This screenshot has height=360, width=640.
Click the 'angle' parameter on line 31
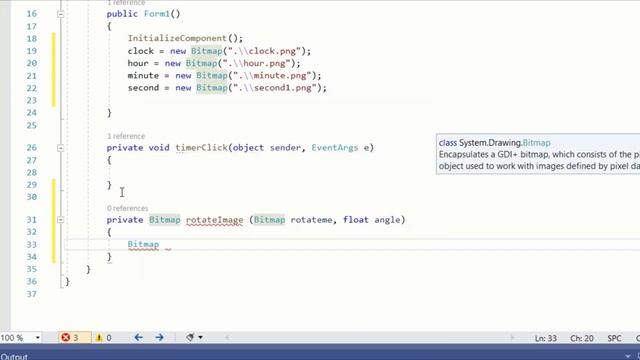coord(387,220)
